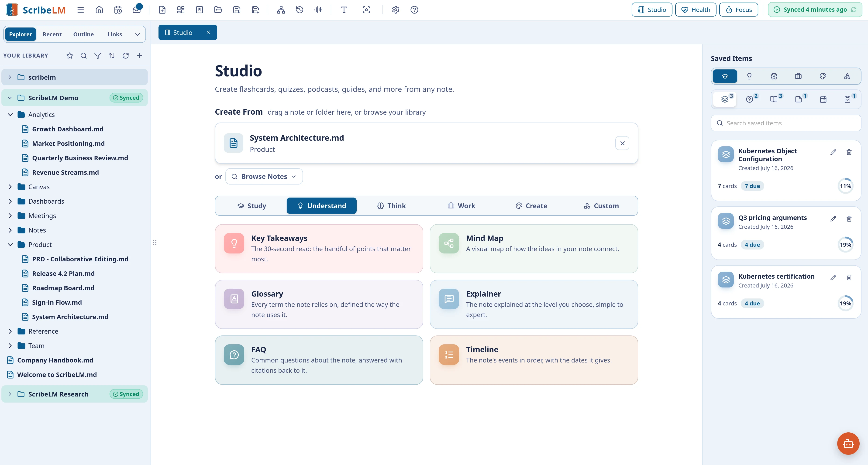The height and width of the screenshot is (465, 868).
Task: Open the hamburger menu in the top bar
Action: [81, 10]
